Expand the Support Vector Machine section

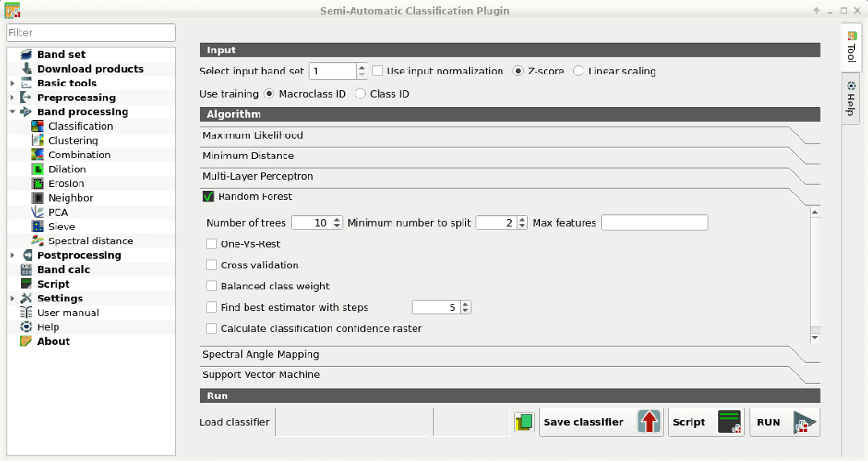click(509, 376)
